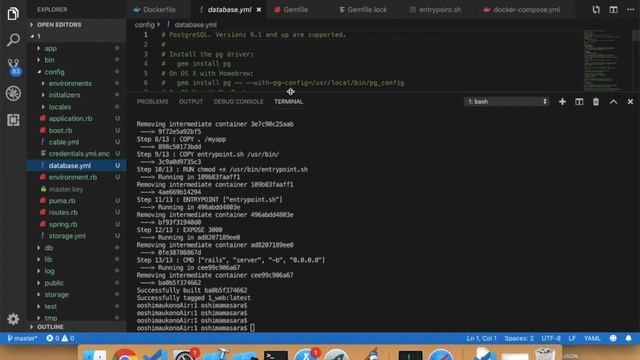640x360 pixels.
Task: Open Terminal app in the Dock
Action: tap(276, 355)
